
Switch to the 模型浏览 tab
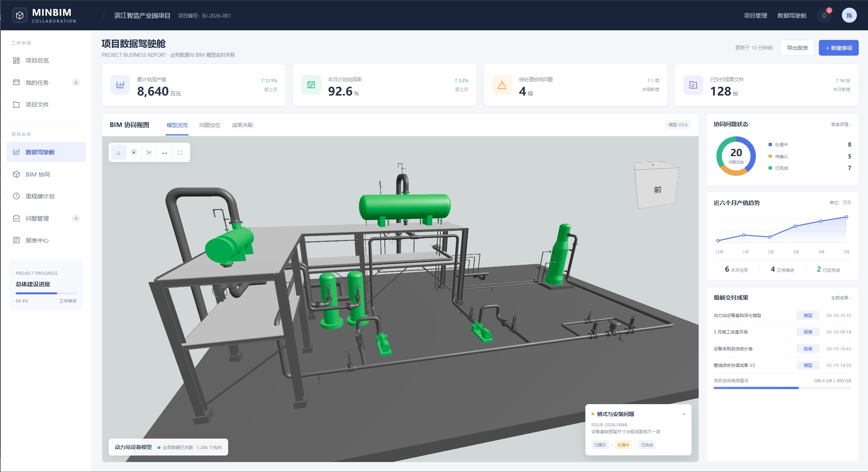click(x=177, y=125)
